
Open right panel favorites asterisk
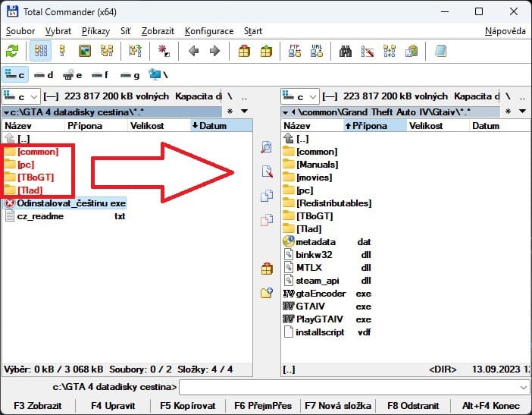point(508,111)
